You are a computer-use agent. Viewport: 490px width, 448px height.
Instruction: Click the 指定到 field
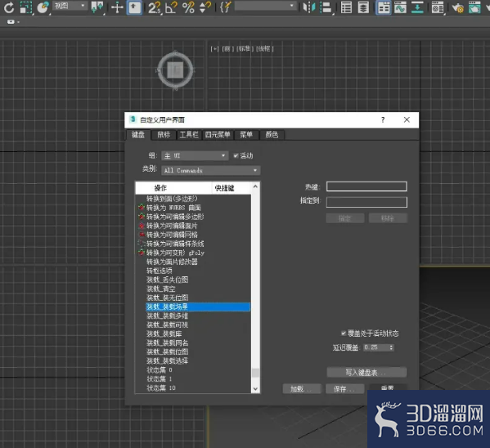coord(366,202)
